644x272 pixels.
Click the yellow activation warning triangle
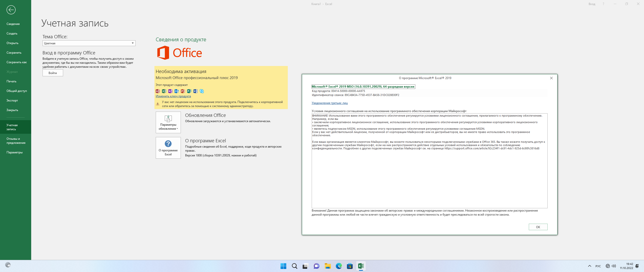tap(158, 104)
